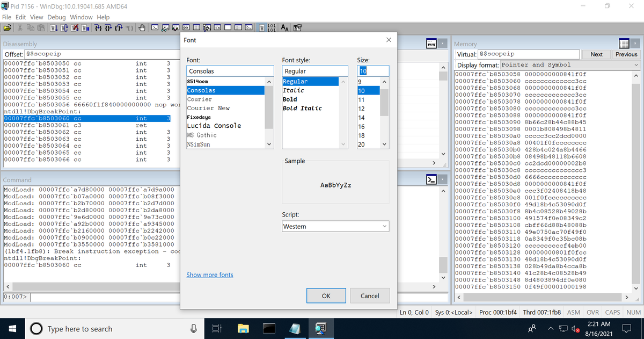The height and width of the screenshot is (339, 644).
Task: Click the Stop debugging toolbar icon
Action: [x=74, y=27]
